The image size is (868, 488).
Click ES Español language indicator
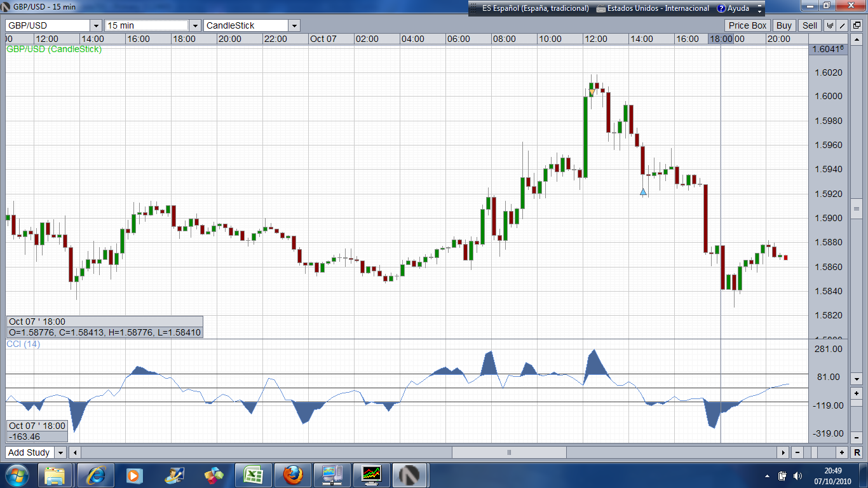[535, 8]
